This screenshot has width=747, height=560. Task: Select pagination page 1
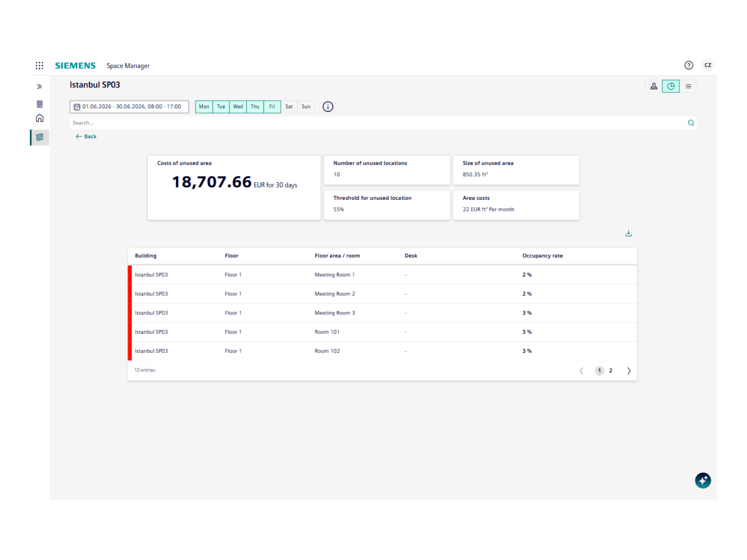pos(599,371)
